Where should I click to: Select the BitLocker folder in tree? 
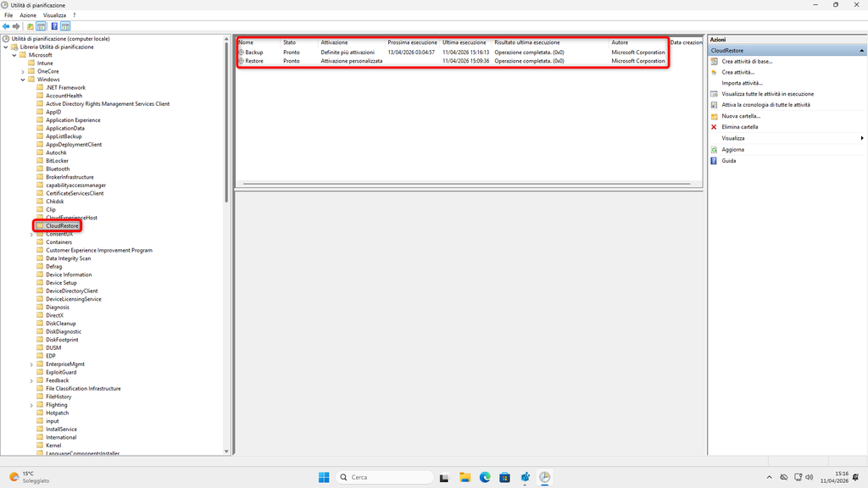click(x=57, y=161)
